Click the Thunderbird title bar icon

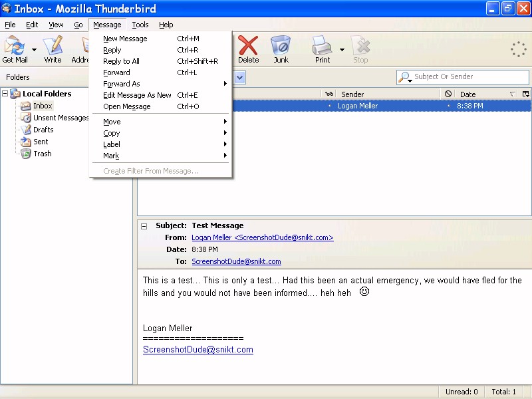coord(7,8)
